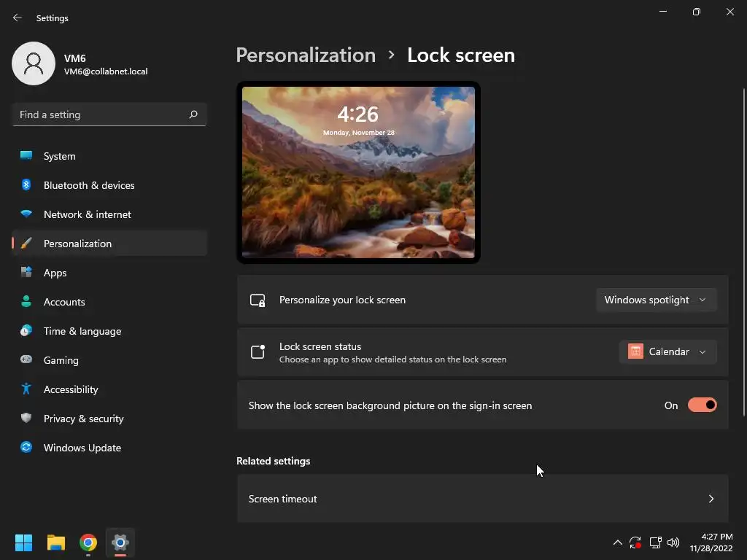Open Calendar status app dropdown
The image size is (747, 560).
(x=668, y=352)
